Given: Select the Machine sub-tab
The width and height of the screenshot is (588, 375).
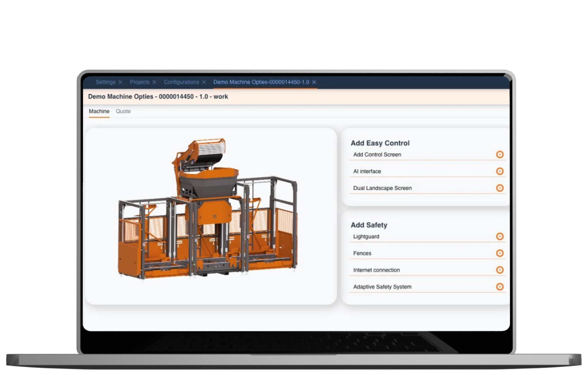Looking at the screenshot, I should (x=99, y=111).
